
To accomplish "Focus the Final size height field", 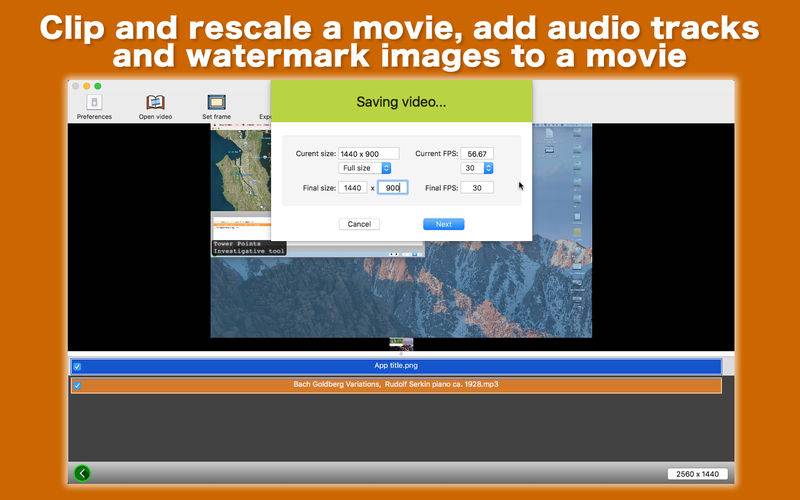I will (392, 187).
